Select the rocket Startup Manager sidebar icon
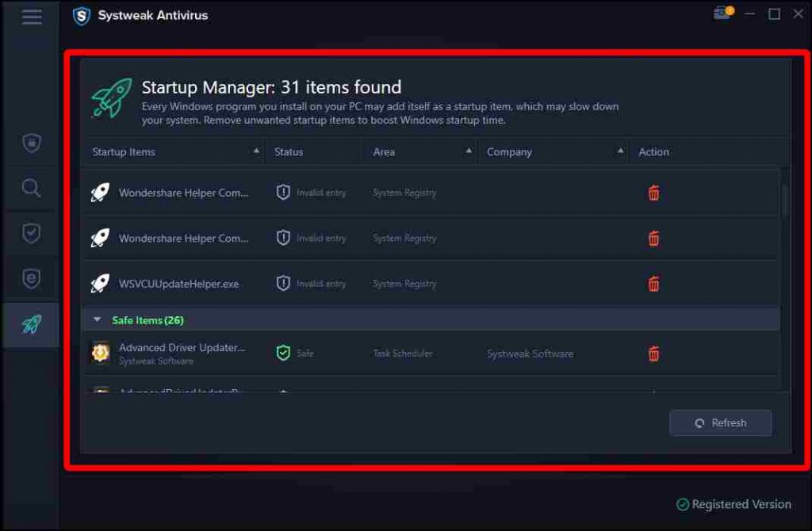The width and height of the screenshot is (812, 531). coord(32,324)
